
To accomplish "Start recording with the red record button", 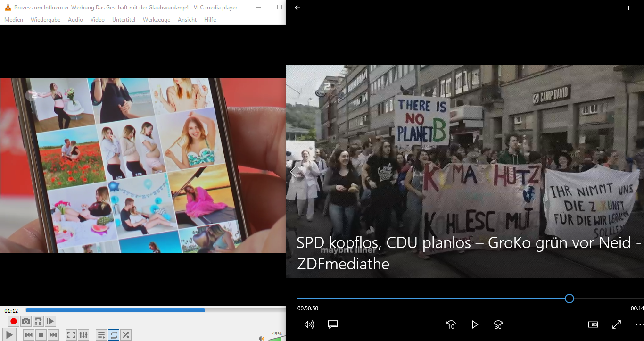I will click(14, 322).
